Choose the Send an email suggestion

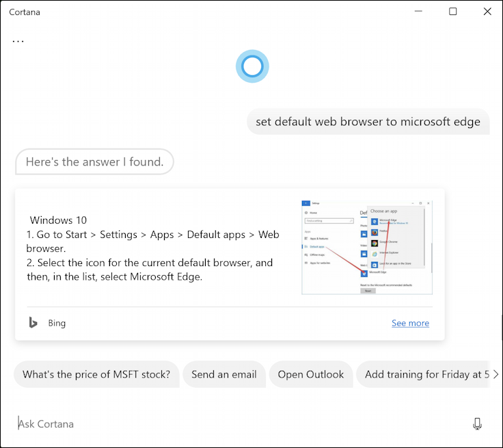[x=224, y=374]
